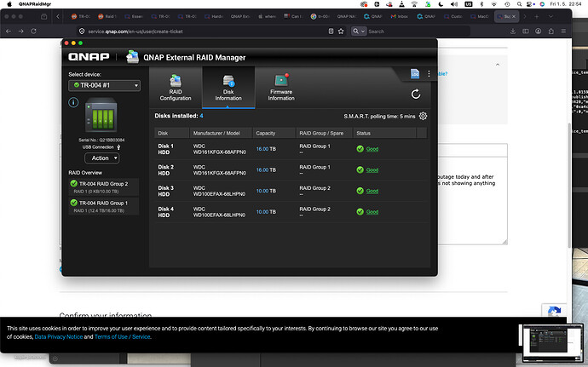Click the USB Connection icon

(x=118, y=147)
